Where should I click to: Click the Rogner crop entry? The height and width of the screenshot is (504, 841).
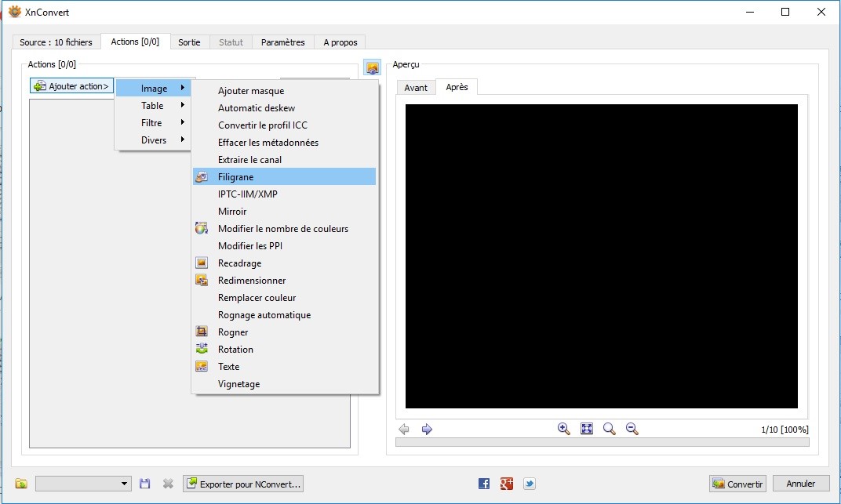click(232, 332)
